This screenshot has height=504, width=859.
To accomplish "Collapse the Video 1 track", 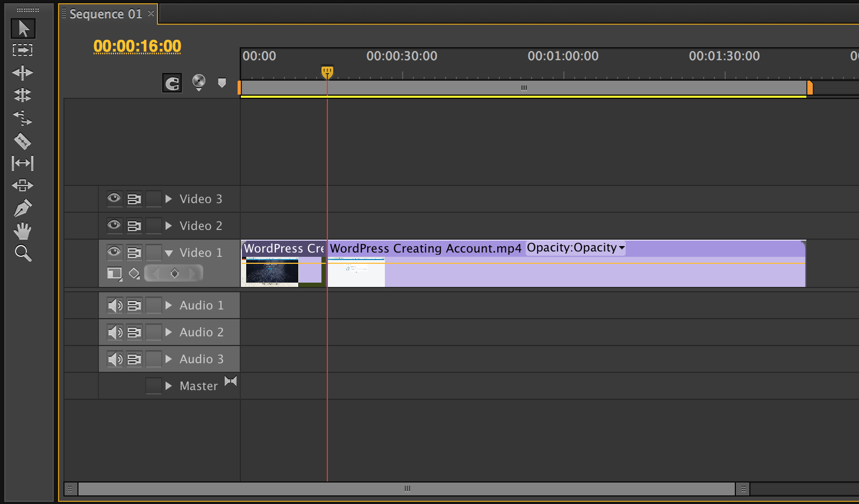I will 169,253.
